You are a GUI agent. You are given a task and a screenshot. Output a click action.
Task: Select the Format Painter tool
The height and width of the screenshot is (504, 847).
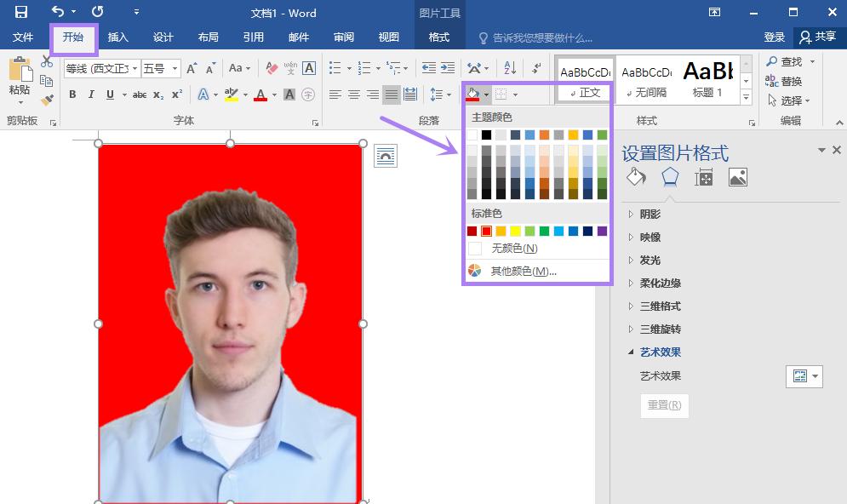[47, 100]
